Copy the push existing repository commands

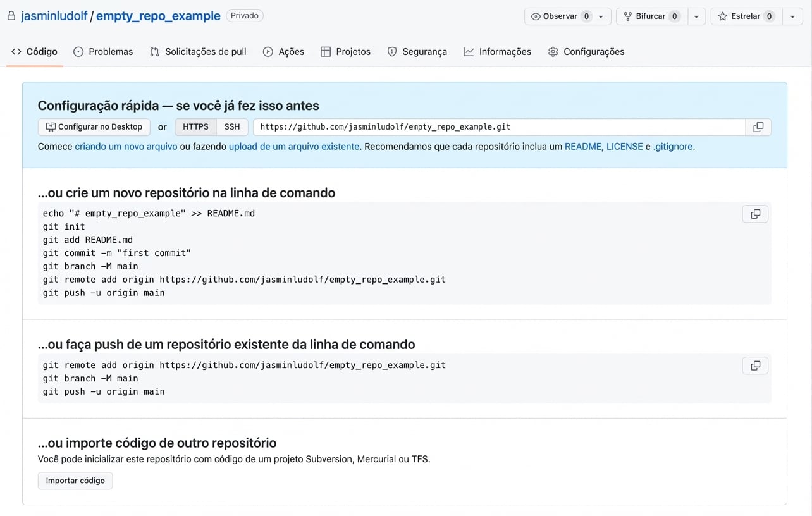pyautogui.click(x=755, y=365)
